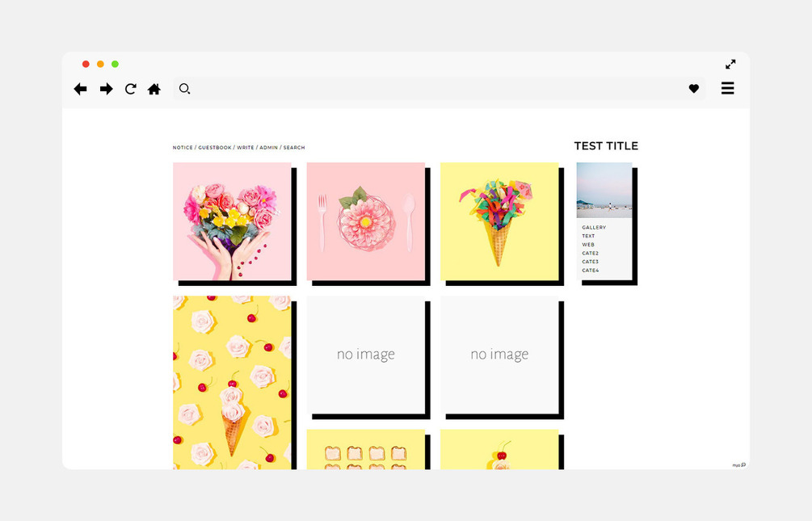Reload page with refresh icon
Screen dimensions: 812x521
(131, 89)
